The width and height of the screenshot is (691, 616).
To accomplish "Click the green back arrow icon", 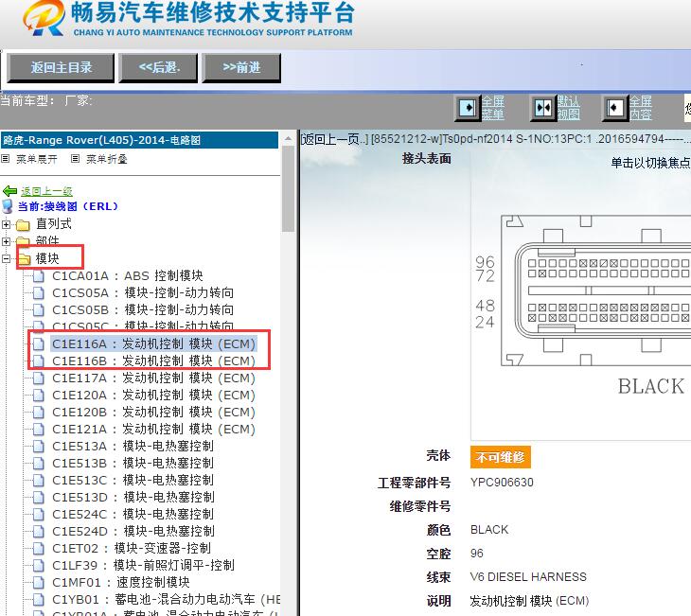I will pyautogui.click(x=9, y=191).
